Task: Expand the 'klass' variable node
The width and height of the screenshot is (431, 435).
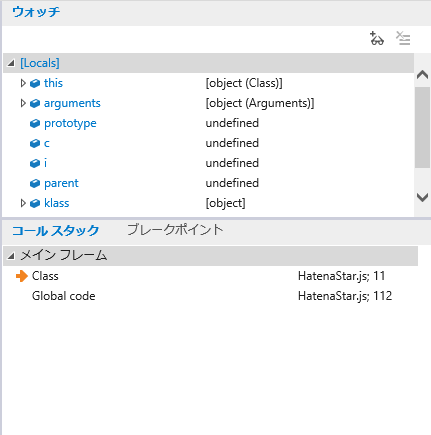Action: 23,203
